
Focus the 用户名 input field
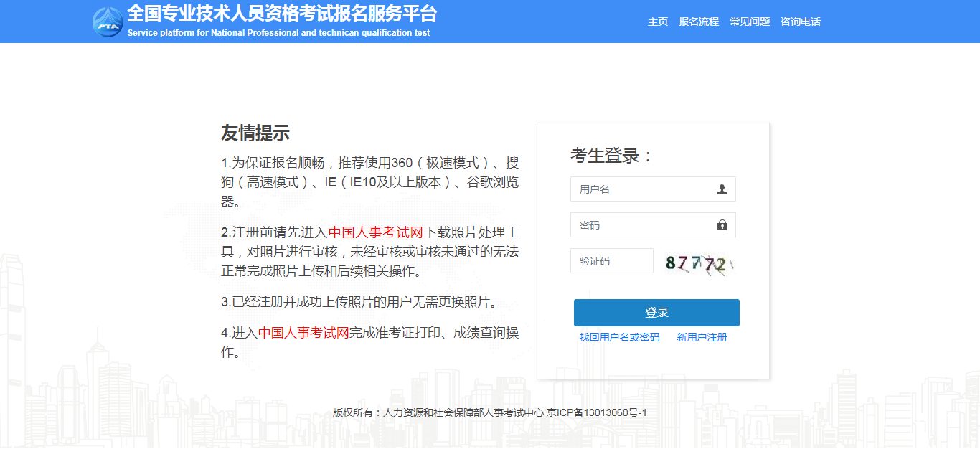click(x=653, y=189)
